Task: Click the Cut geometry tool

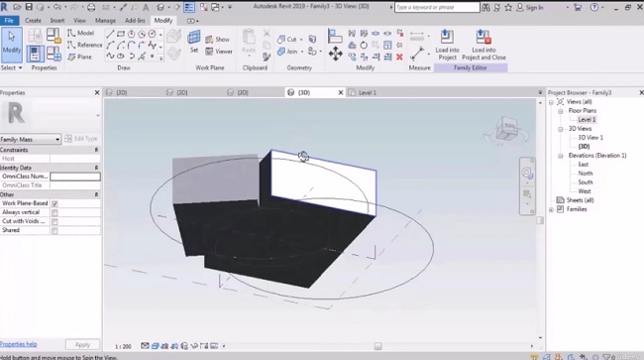Action: pyautogui.click(x=287, y=39)
